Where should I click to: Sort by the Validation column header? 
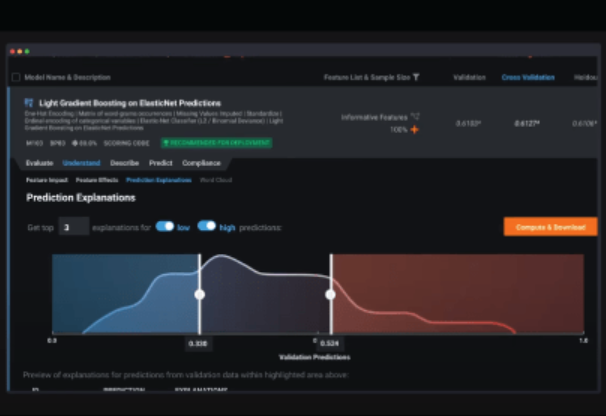pos(469,77)
